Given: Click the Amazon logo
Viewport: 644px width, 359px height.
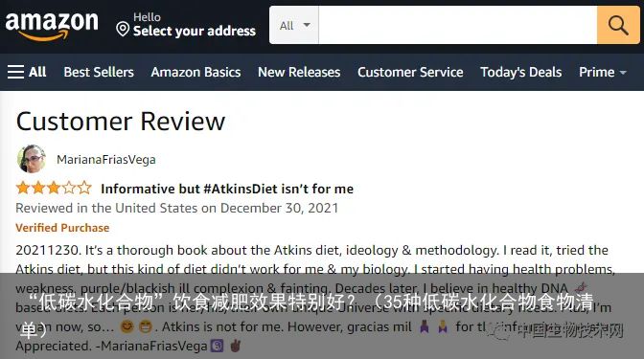Looking at the screenshot, I should click(52, 26).
